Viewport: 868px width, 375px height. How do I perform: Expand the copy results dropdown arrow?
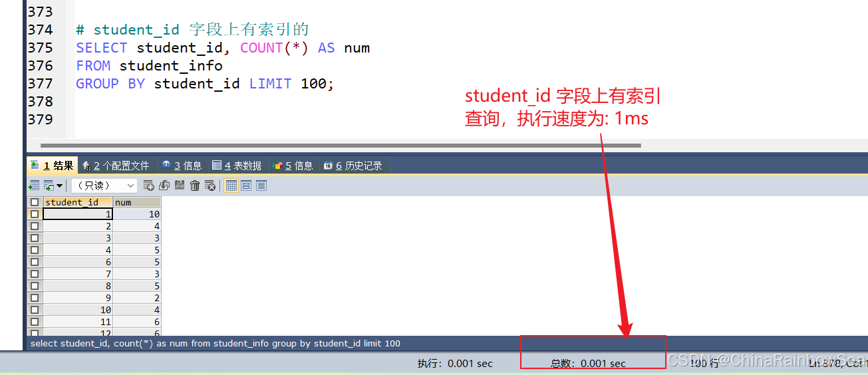(59, 186)
